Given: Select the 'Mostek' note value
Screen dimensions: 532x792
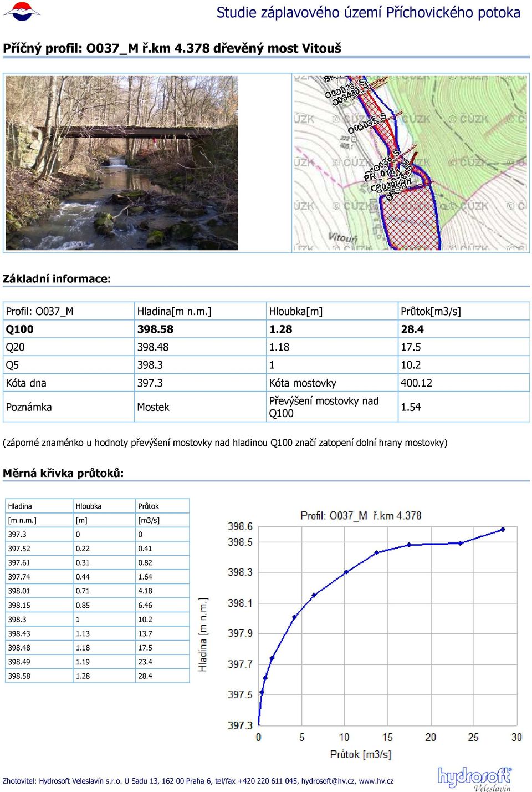Looking at the screenshot, I should [x=153, y=407].
